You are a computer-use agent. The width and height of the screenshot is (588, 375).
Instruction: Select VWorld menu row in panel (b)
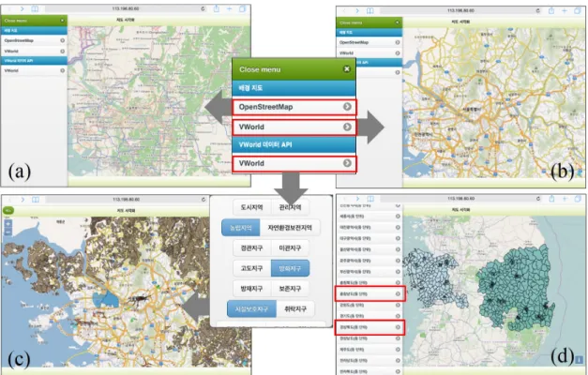369,53
